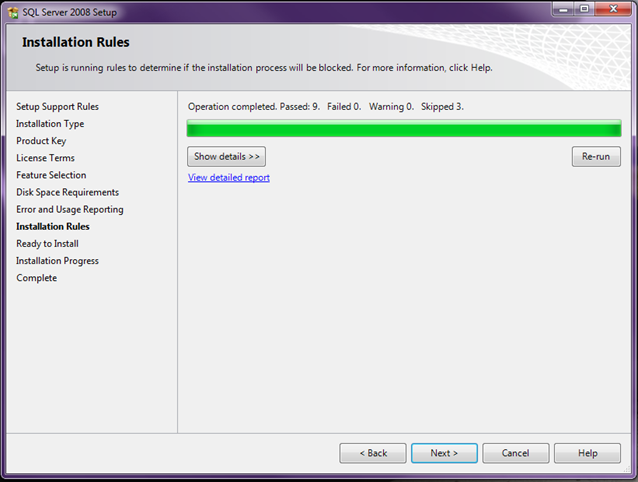
Task: Cancel the SQL Server setup
Action: click(516, 453)
